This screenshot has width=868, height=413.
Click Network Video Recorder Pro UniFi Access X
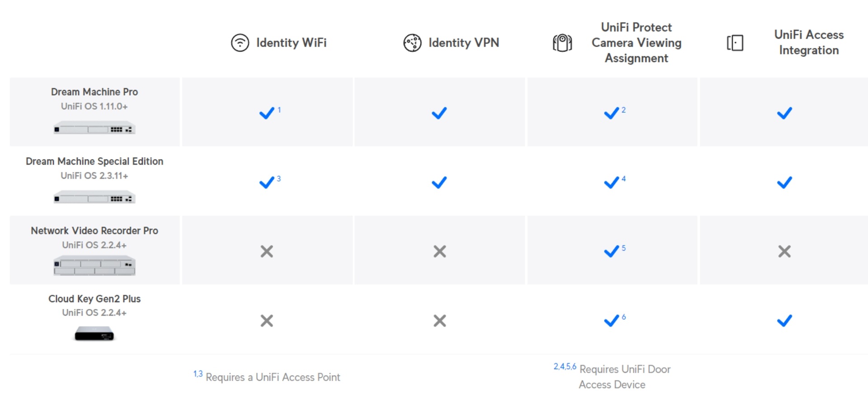[784, 252]
